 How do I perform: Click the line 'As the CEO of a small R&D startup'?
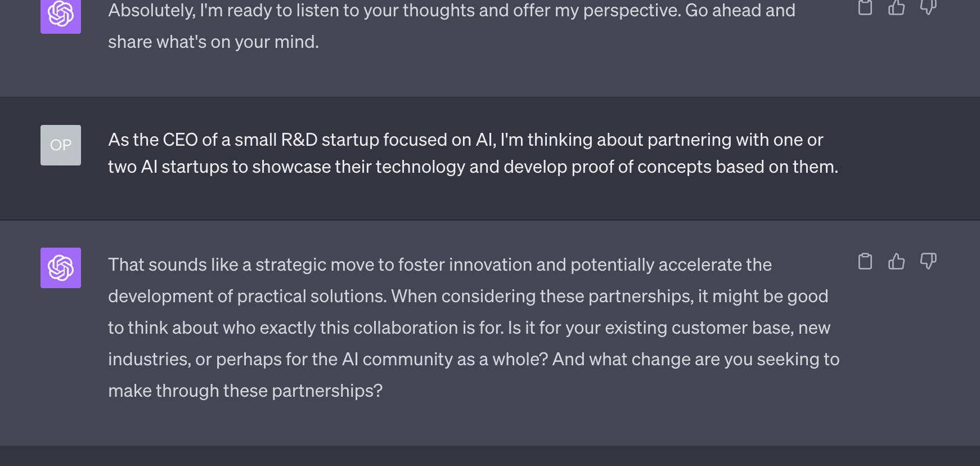tap(465, 140)
